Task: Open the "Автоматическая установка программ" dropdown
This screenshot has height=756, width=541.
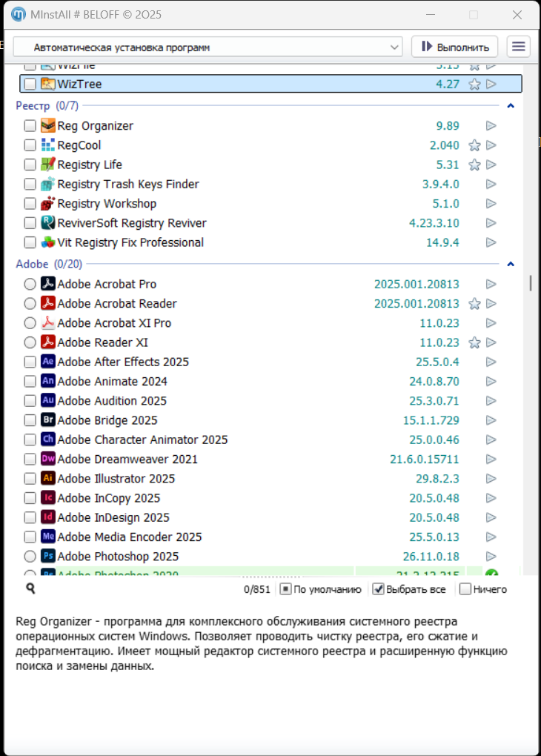Action: [208, 47]
